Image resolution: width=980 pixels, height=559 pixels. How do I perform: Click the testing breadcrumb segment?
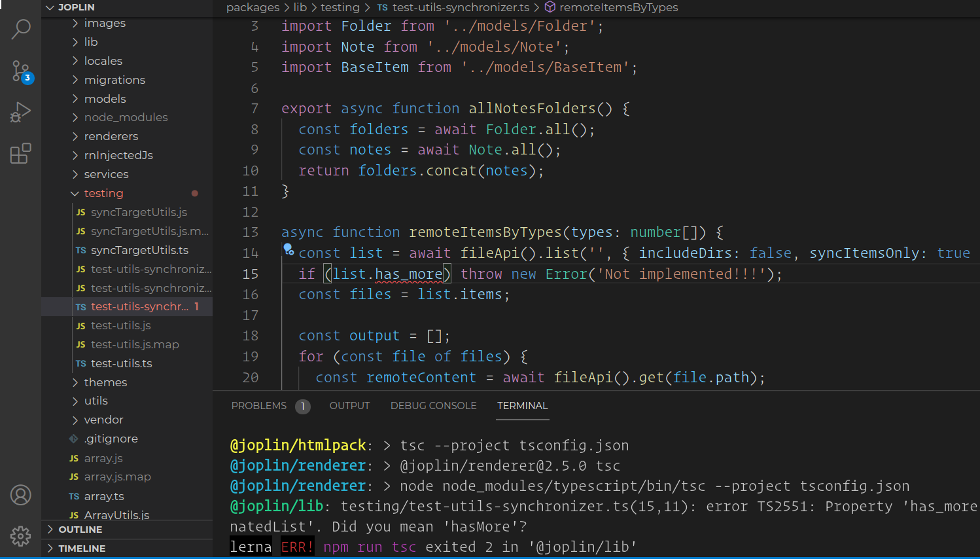[340, 7]
